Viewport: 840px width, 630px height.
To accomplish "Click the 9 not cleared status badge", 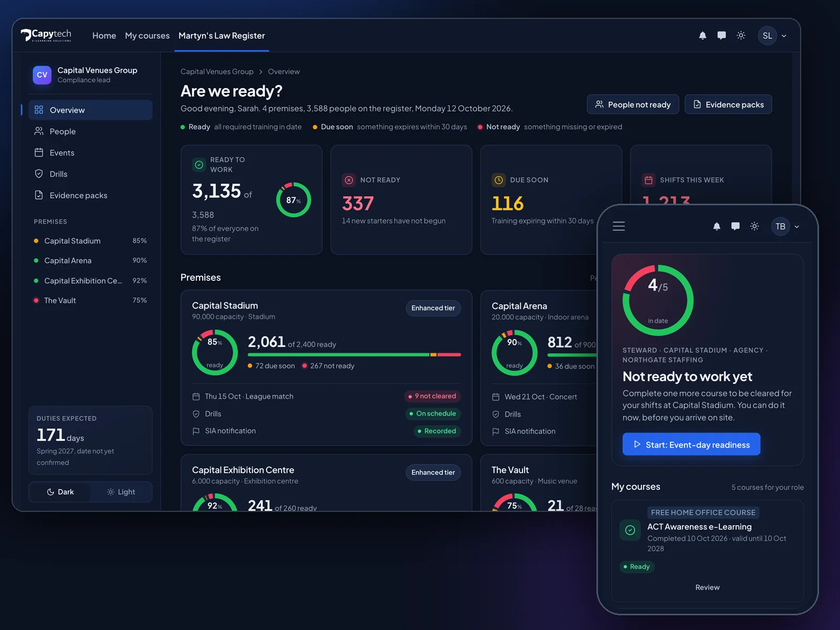I will tap(432, 396).
